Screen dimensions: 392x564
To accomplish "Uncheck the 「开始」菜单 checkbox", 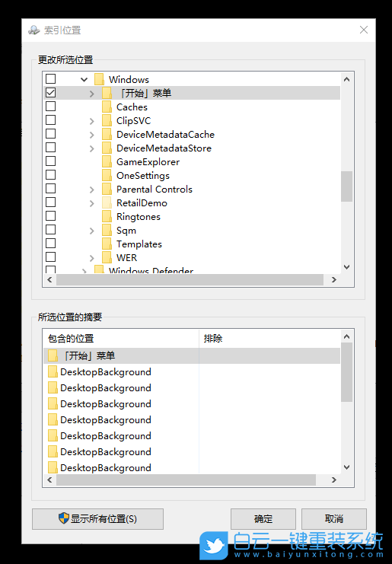I will tap(51, 92).
